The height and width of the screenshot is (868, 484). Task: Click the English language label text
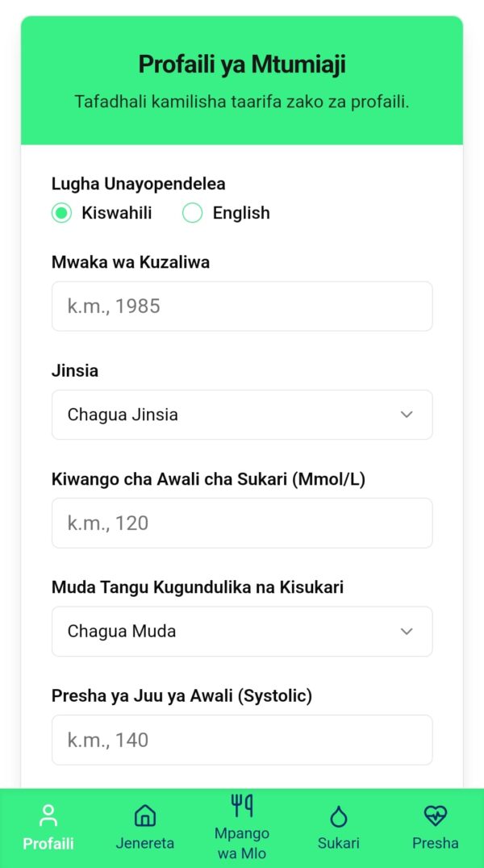241,213
